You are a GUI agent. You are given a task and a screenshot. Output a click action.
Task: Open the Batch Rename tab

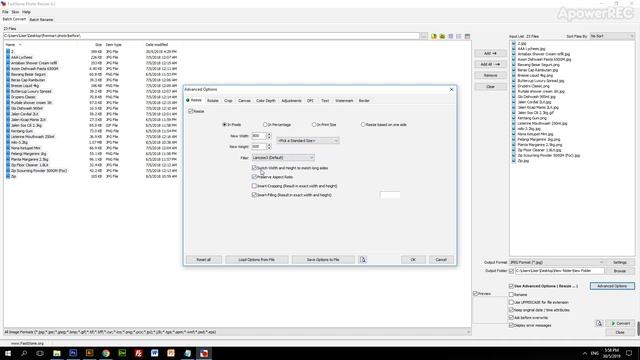point(41,20)
